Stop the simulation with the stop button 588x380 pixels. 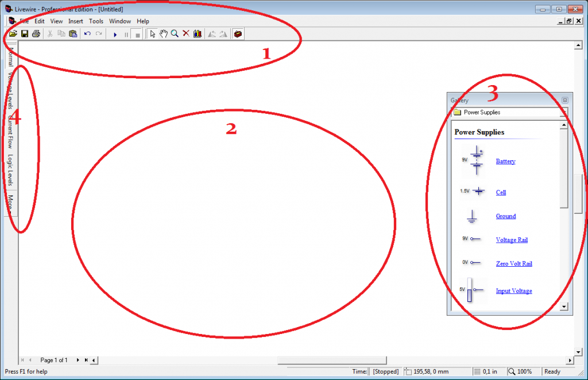coord(137,34)
